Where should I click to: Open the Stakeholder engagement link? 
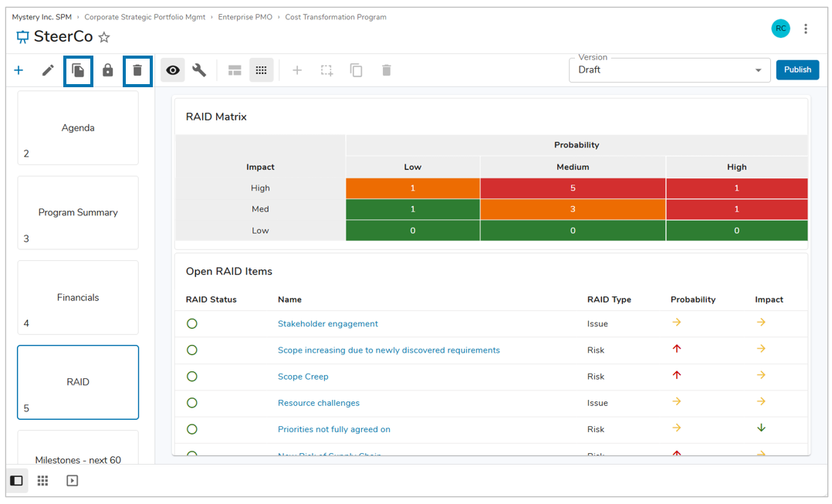(x=328, y=323)
